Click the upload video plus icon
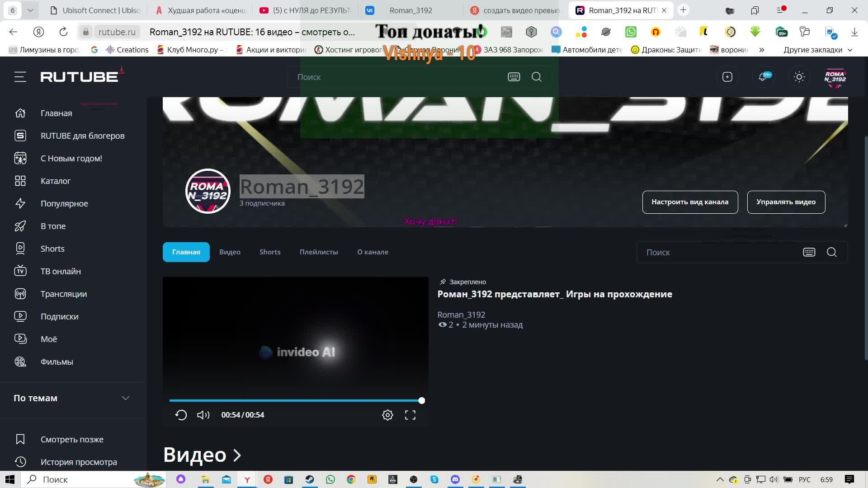The image size is (868, 488). tap(727, 77)
